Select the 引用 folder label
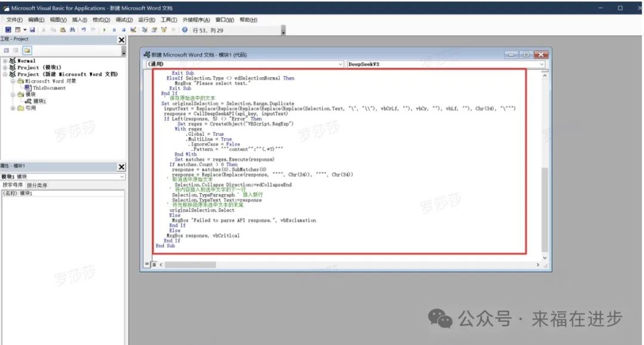The image size is (644, 345). click(30, 108)
